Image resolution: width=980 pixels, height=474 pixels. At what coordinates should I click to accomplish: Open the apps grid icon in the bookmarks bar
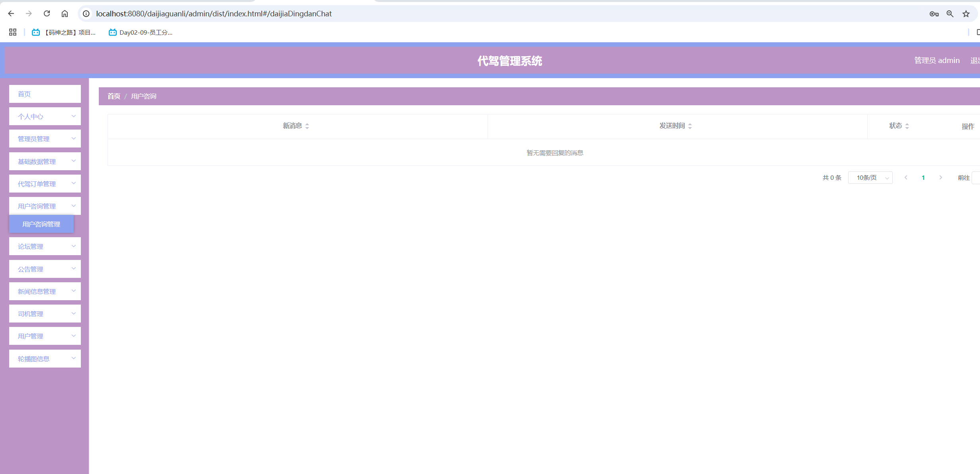click(13, 32)
